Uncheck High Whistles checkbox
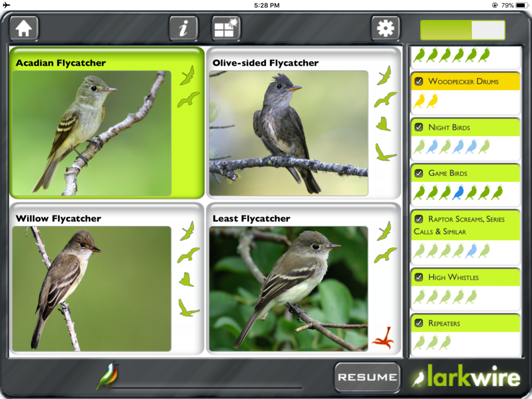This screenshot has width=532, height=399. pos(419,277)
